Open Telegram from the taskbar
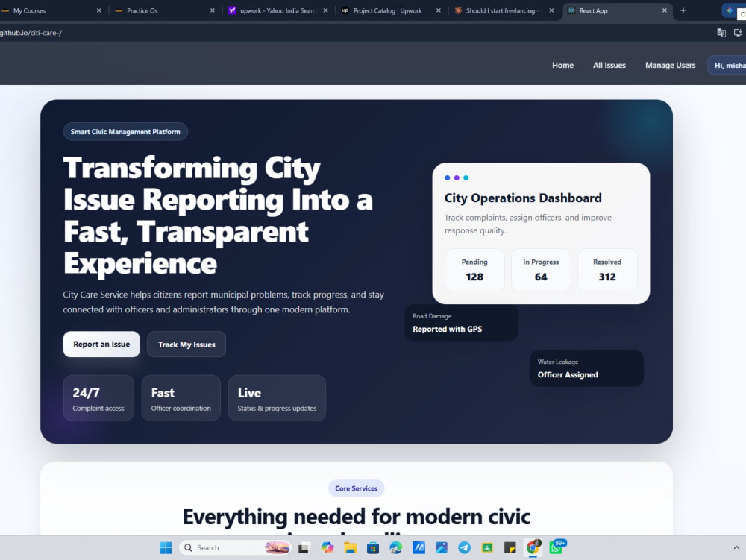The width and height of the screenshot is (746, 560). [464, 547]
